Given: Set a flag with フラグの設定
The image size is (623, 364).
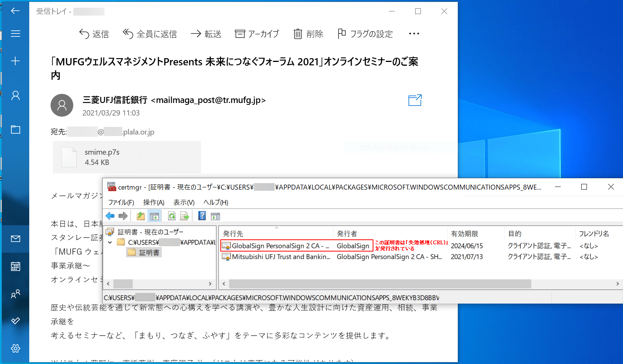Looking at the screenshot, I should pyautogui.click(x=365, y=34).
